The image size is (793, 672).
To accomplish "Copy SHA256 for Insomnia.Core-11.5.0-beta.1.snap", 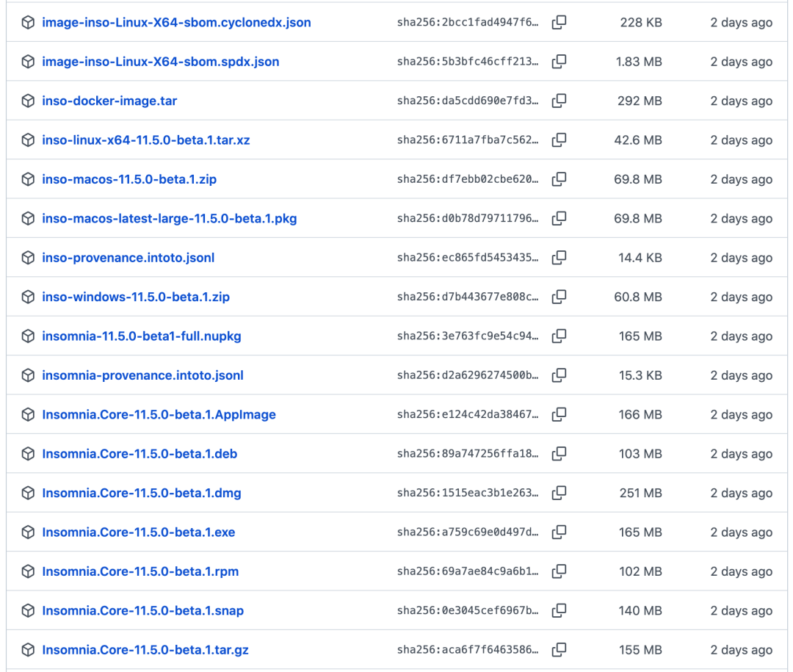I will coord(559,610).
